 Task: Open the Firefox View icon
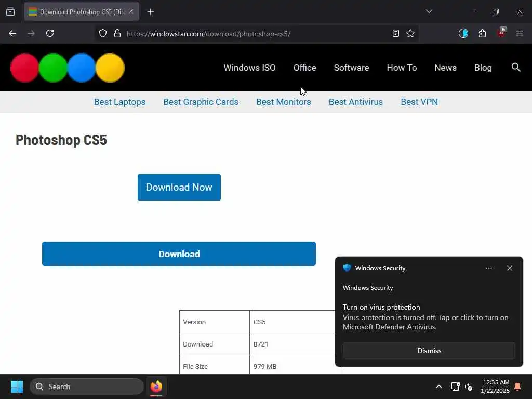pyautogui.click(x=10, y=12)
